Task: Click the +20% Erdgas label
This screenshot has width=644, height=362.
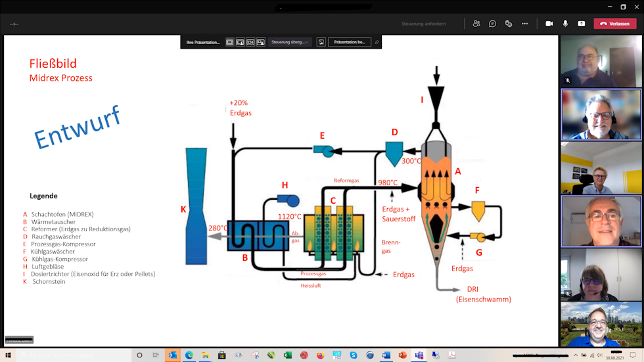Action: pyautogui.click(x=241, y=108)
